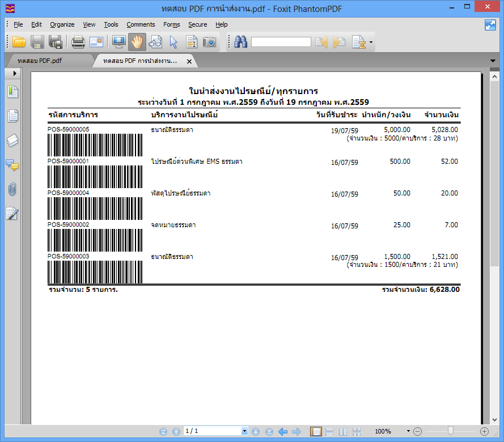Viewport: 504px width, 442px height.
Task: Go to the first page
Action: (x=163, y=431)
